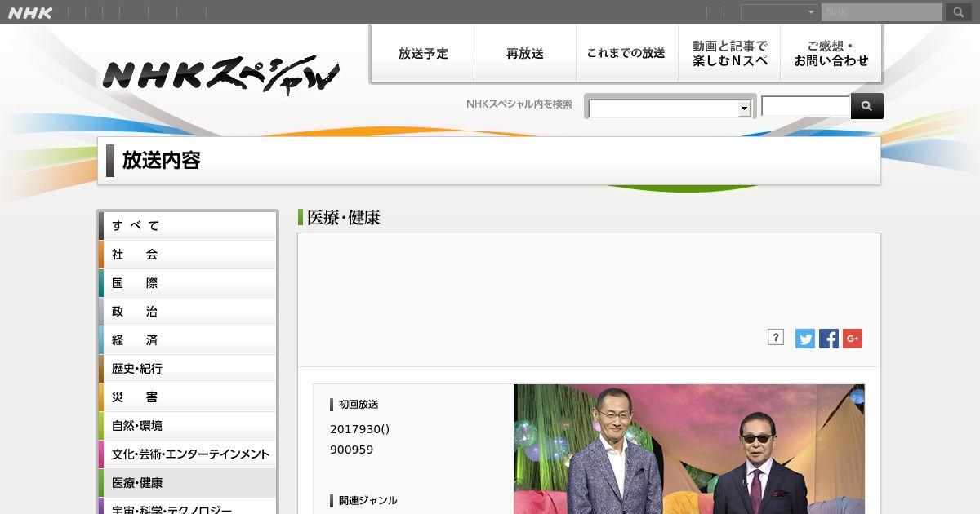Click the broadcast date text 2017930()
980x514 pixels.
(360, 429)
